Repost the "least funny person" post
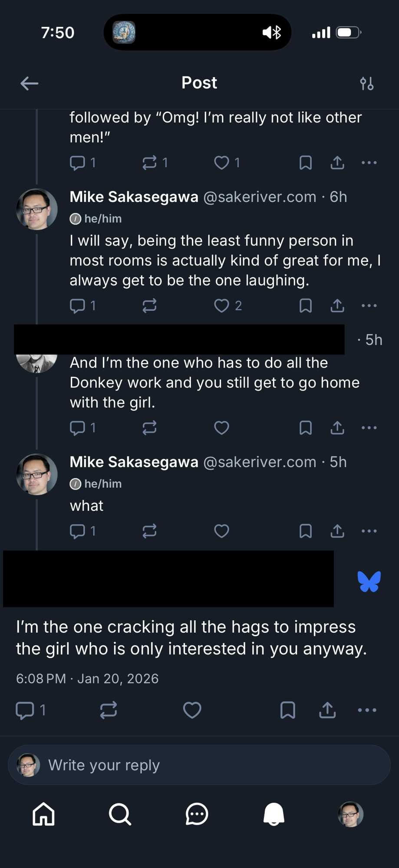 click(149, 306)
